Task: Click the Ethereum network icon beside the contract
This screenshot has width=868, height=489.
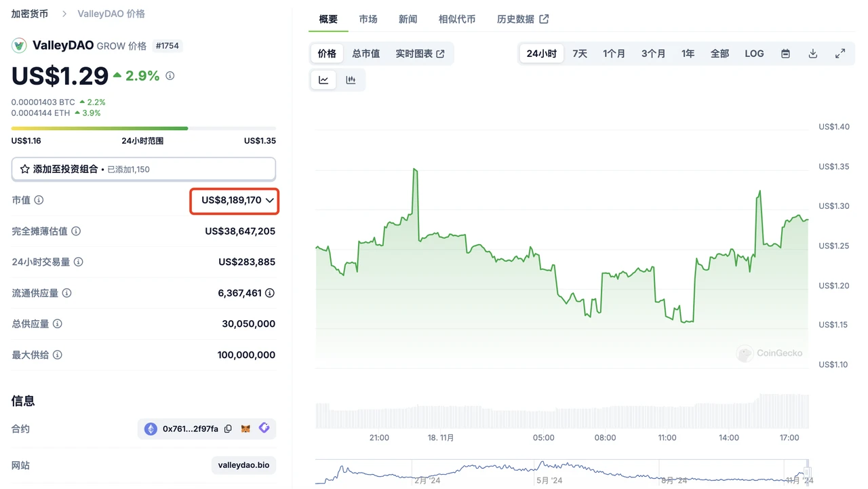Action: pos(150,428)
